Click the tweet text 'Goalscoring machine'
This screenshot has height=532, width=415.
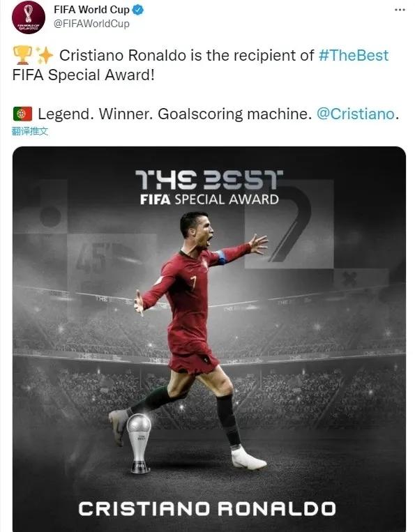235,114
